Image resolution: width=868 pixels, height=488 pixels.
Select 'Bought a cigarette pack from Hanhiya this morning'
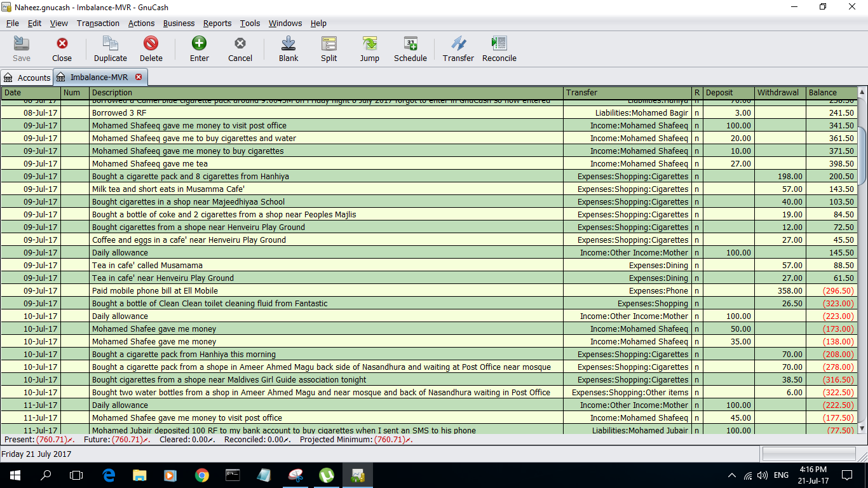[326, 355]
